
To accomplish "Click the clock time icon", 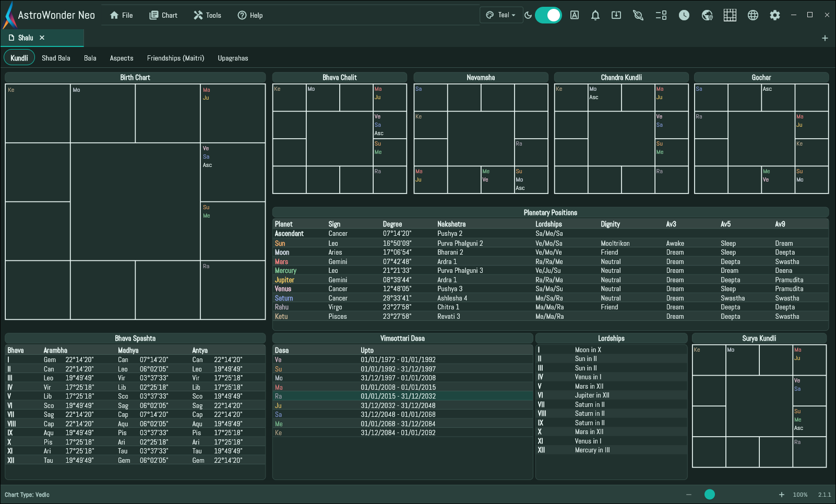I will (684, 15).
